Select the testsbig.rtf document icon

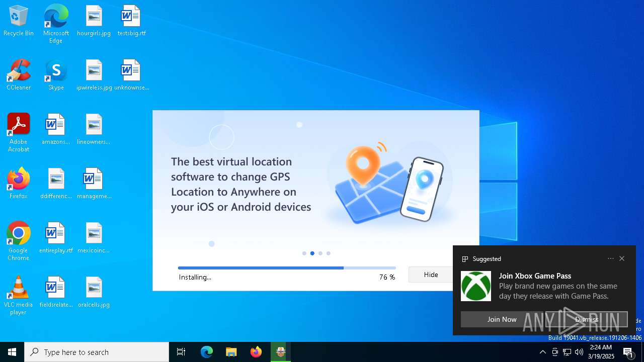(131, 21)
